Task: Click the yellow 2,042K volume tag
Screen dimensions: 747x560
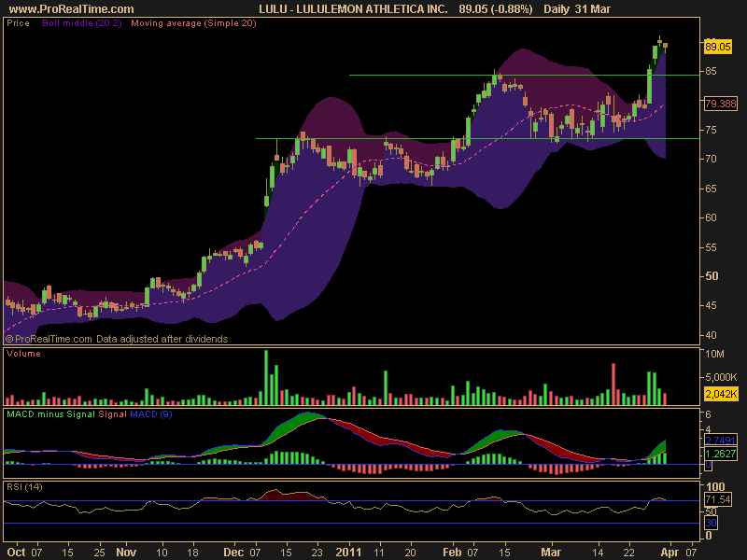Action: point(720,394)
